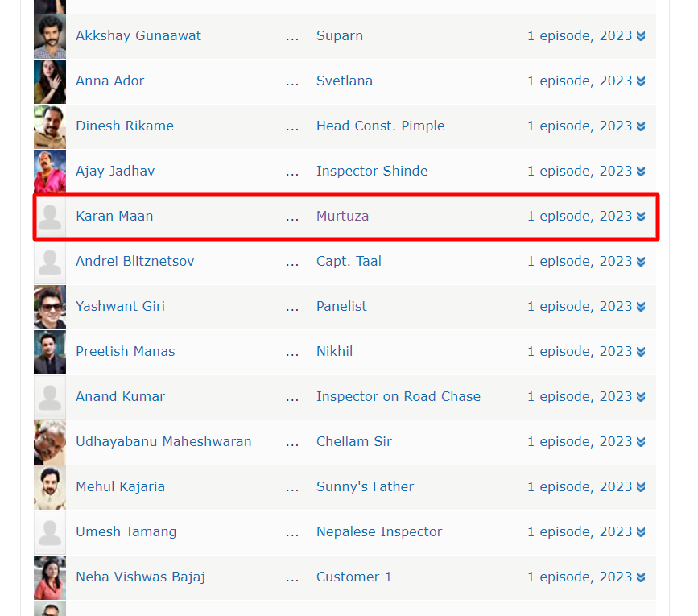
Task: Open Mehul Kajaria's 1 episode, 2023 link
Action: [580, 486]
